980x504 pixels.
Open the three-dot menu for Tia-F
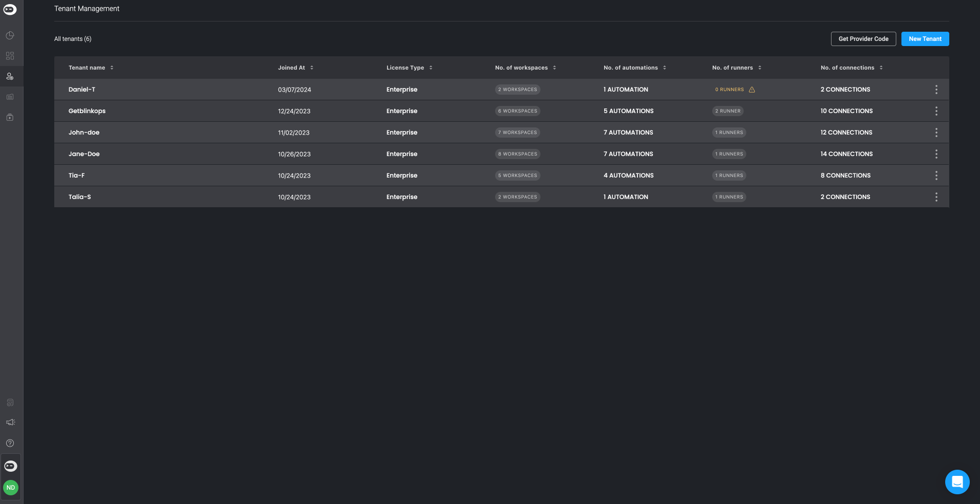pyautogui.click(x=936, y=176)
